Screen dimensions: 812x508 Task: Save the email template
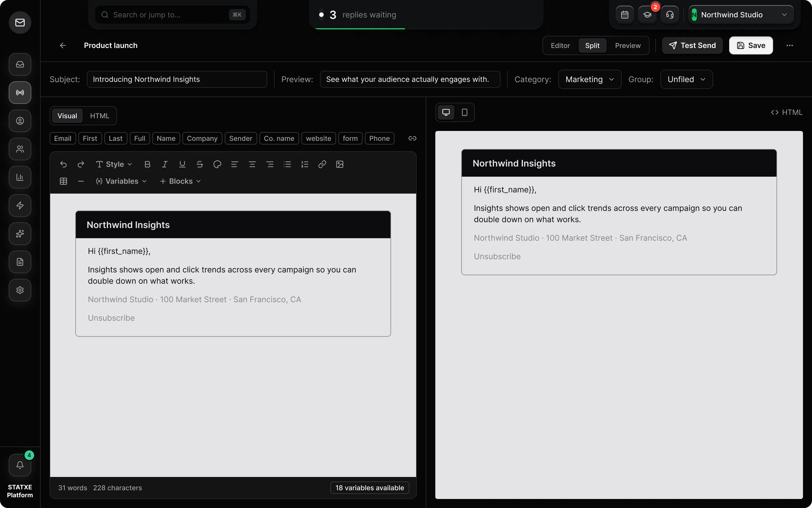(751, 46)
